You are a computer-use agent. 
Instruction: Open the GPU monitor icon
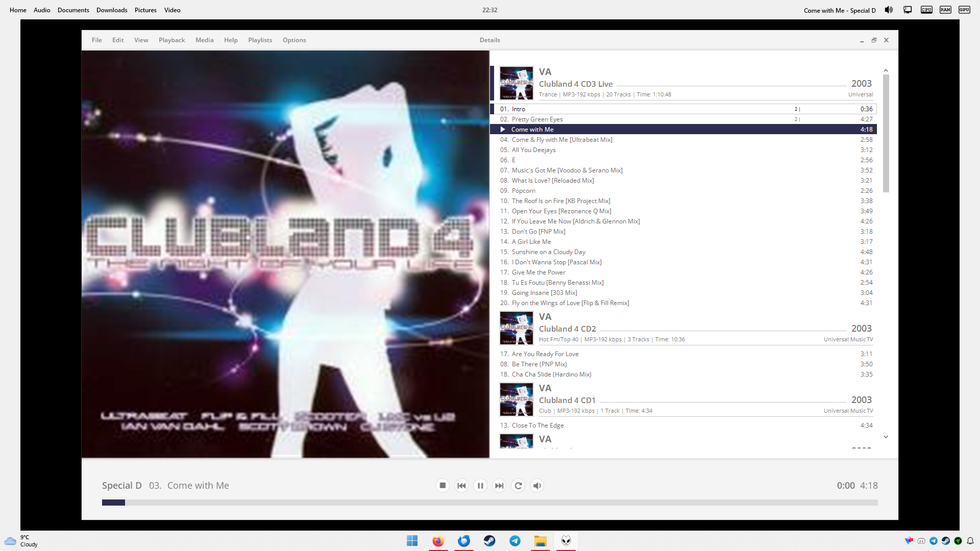[964, 10]
